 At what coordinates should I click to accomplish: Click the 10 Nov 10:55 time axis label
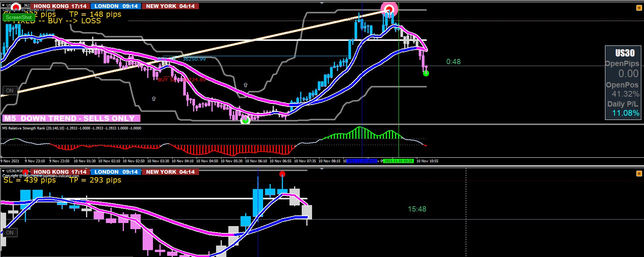(427, 161)
